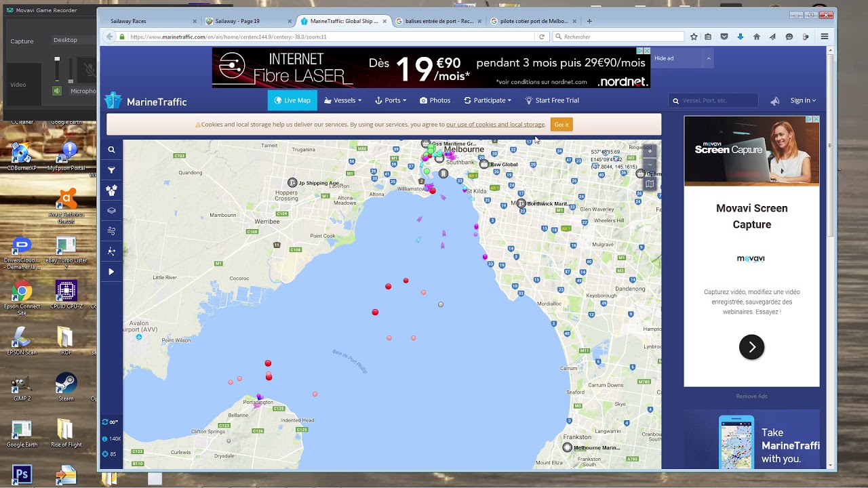Image resolution: width=868 pixels, height=488 pixels.
Task: Click the Got it cookie button
Action: pyautogui.click(x=561, y=125)
